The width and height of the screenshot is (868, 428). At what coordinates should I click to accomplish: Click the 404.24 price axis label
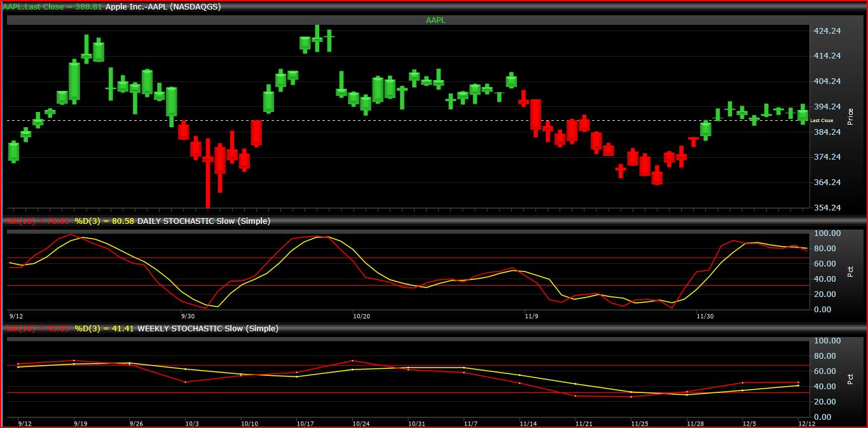827,81
